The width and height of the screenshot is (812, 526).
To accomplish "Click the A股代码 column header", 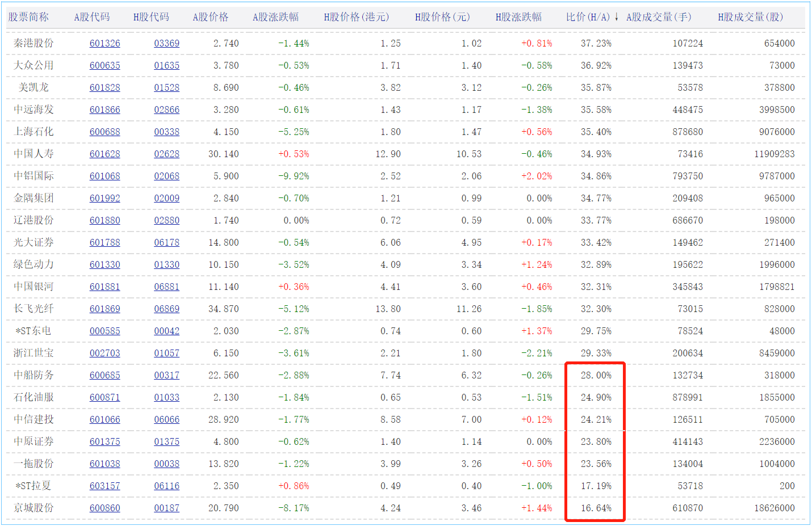I will point(92,17).
